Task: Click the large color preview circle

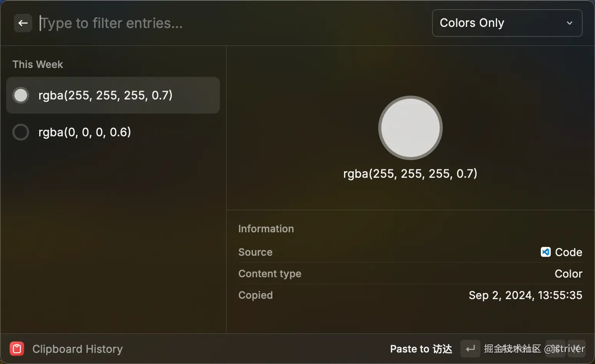Action: point(410,128)
